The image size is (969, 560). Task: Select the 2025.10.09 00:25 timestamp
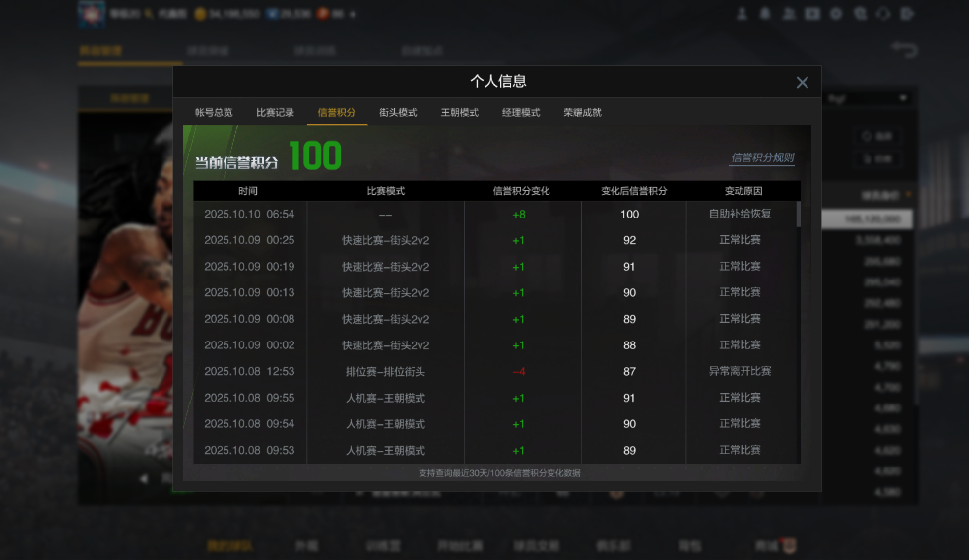[x=249, y=240]
